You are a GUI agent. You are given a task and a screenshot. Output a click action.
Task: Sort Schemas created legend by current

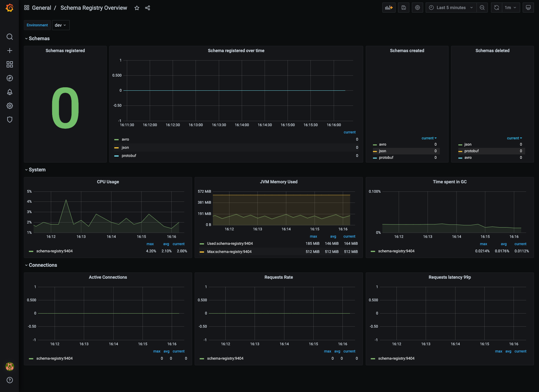pos(429,138)
